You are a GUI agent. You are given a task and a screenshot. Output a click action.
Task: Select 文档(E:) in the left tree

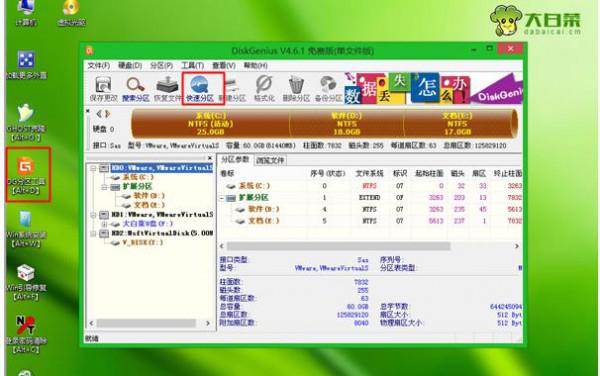pyautogui.click(x=149, y=205)
